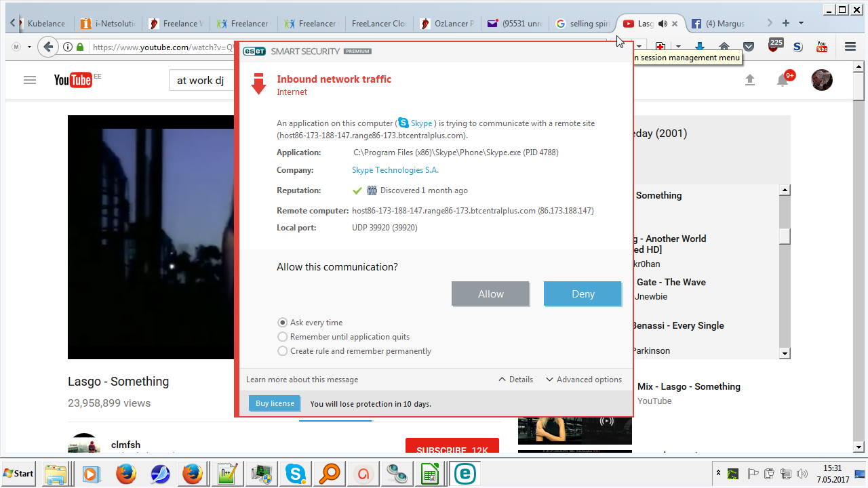Open the Mix - Lasgo - Something video
This screenshot has width=868, height=488.
tap(689, 386)
